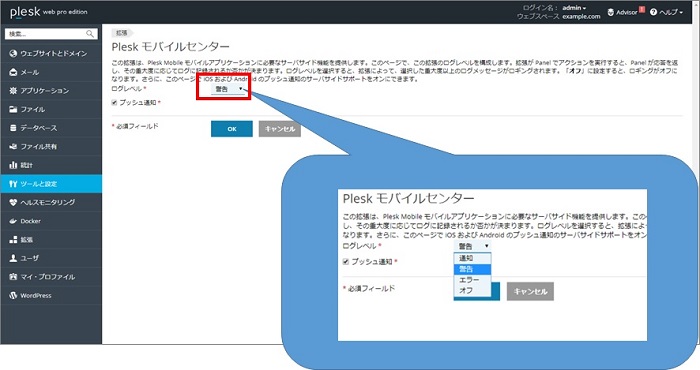Open the 警告 dropdown in enlarged callout
The height and width of the screenshot is (370, 700).
tap(473, 246)
